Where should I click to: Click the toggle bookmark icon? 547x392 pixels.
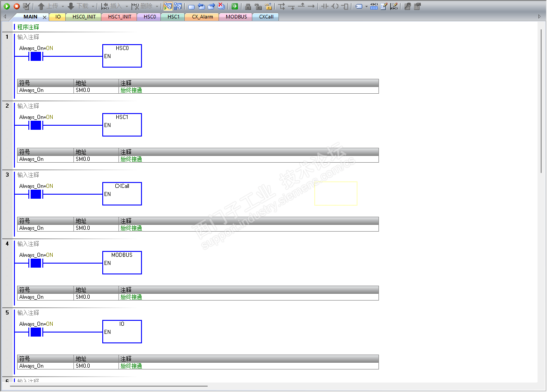[x=191, y=6]
